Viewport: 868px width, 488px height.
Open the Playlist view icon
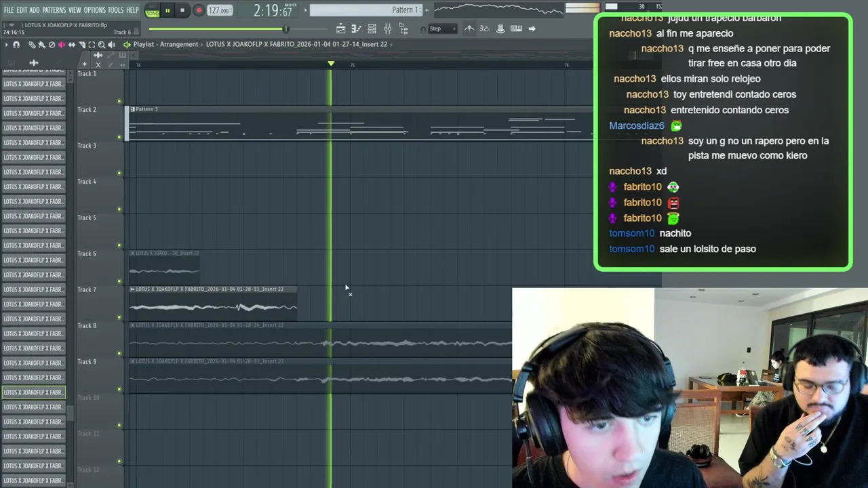[340, 28]
